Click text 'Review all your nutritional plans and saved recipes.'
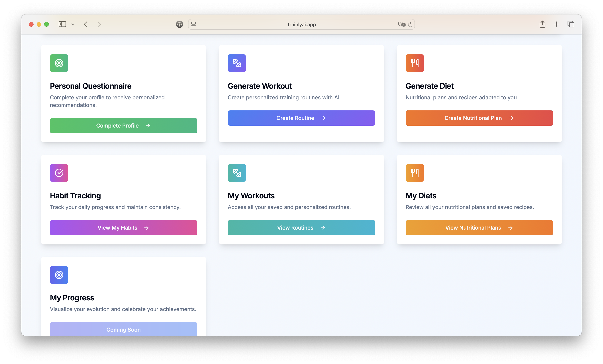 click(x=470, y=207)
